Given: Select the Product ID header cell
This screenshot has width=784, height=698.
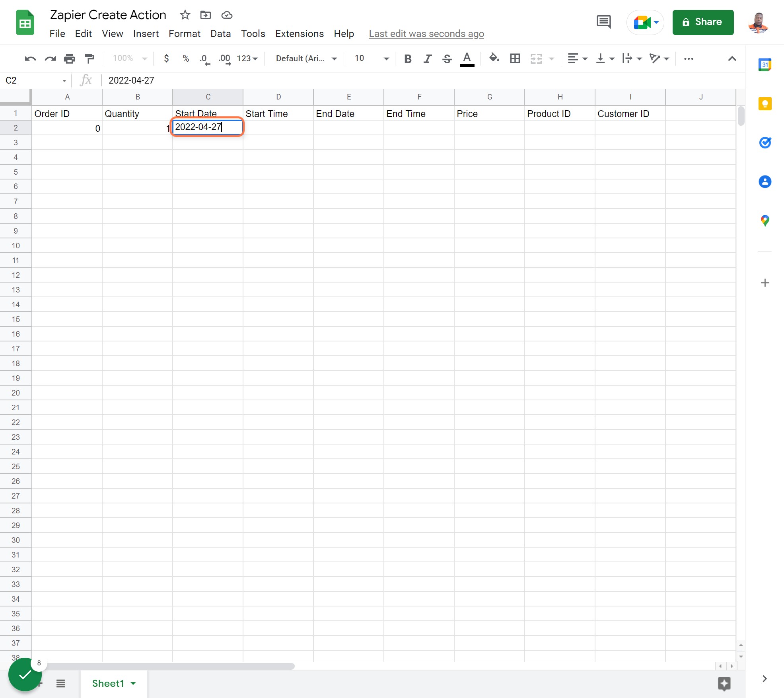Looking at the screenshot, I should (x=560, y=113).
